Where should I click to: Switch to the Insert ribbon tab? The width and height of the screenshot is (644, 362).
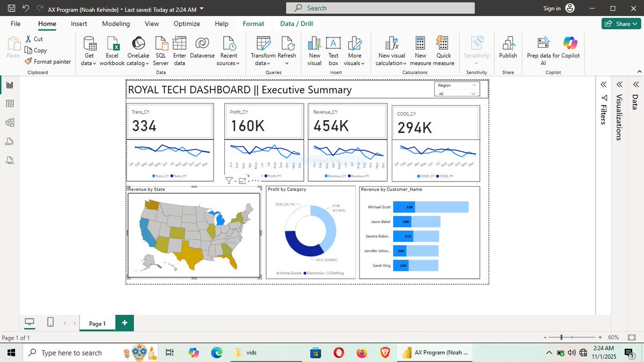pos(79,24)
